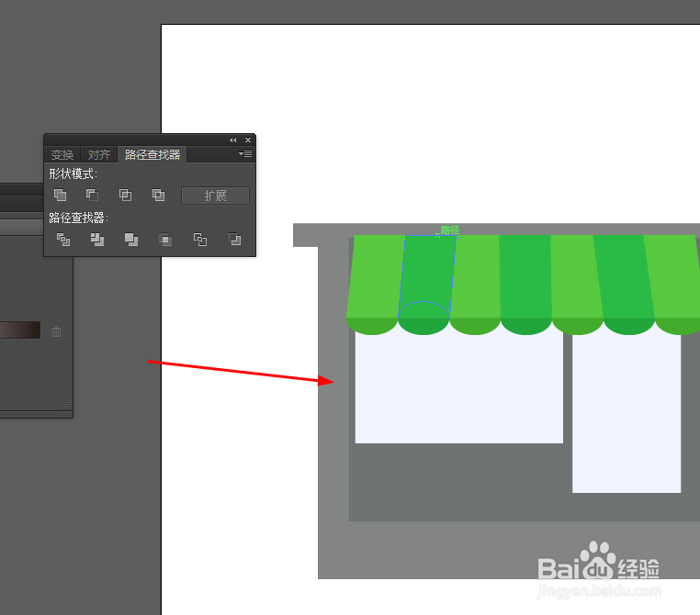Click the trash delete icon in left panel
Image resolution: width=700 pixels, height=615 pixels.
56,331
